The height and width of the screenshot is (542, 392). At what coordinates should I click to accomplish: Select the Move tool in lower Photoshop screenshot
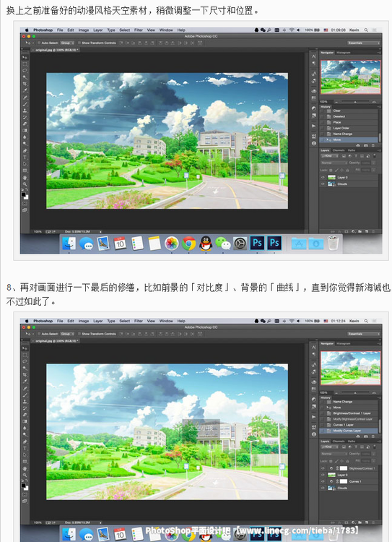pyautogui.click(x=25, y=348)
